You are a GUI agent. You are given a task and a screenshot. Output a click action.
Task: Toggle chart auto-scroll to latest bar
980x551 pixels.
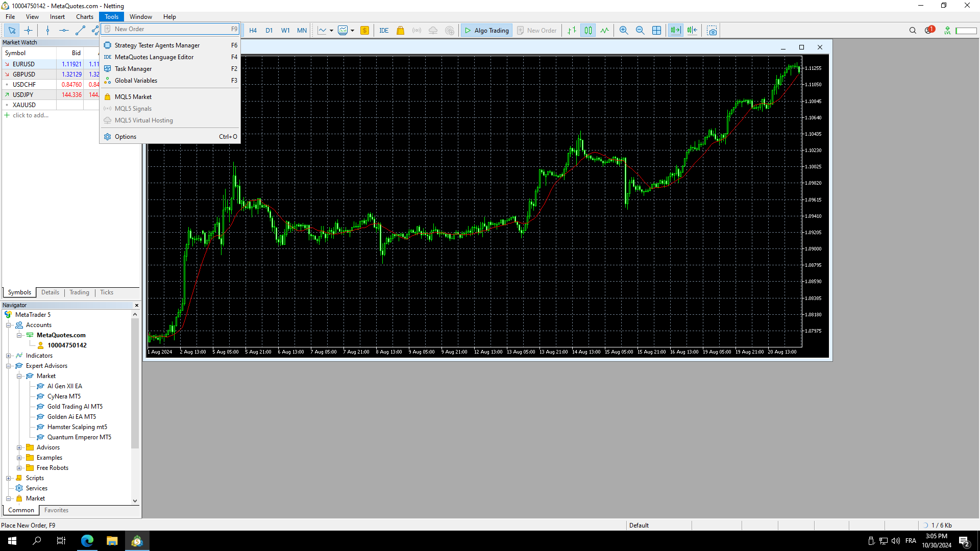(x=675, y=31)
